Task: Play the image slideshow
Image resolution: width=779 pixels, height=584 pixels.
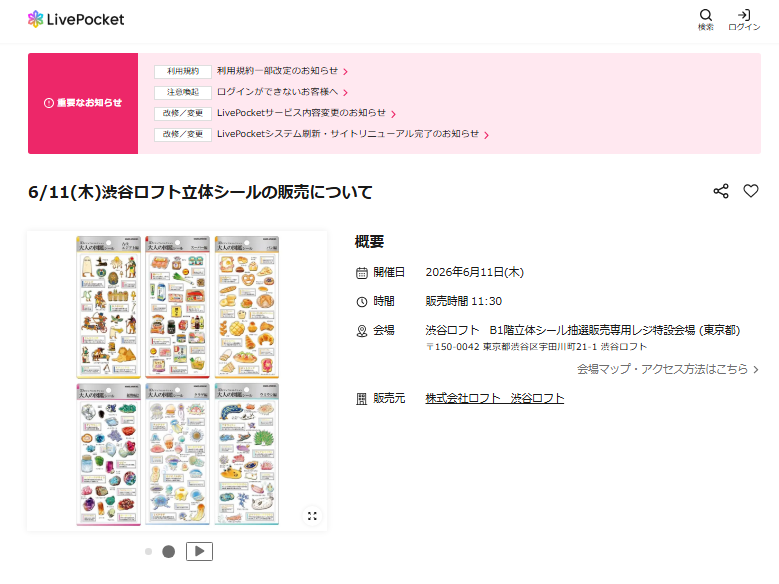Action: (199, 551)
